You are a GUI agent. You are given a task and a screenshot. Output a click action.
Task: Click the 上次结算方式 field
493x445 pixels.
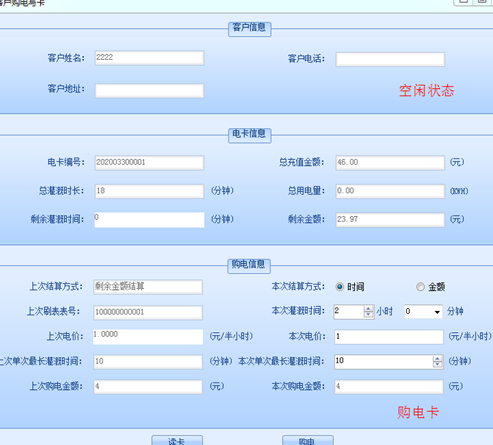(148, 287)
